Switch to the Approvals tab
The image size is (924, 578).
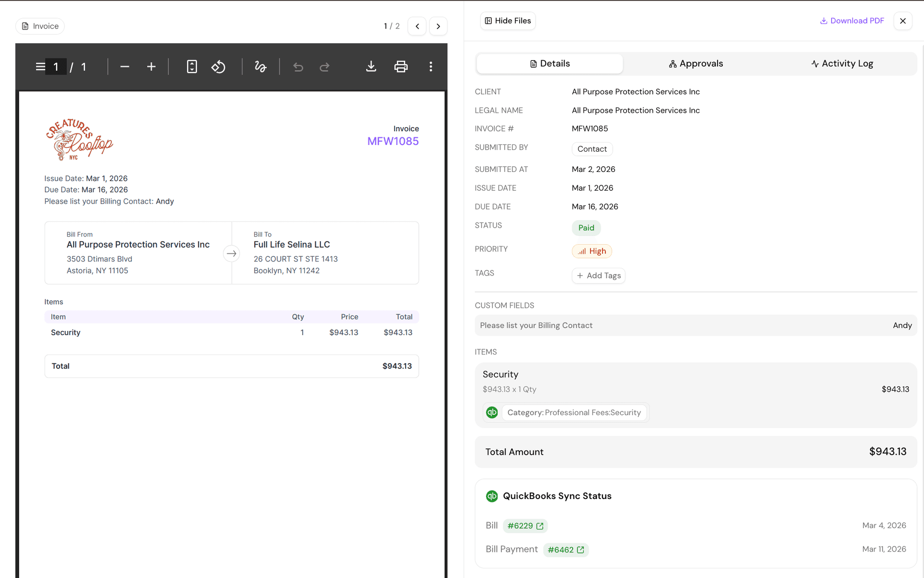pyautogui.click(x=696, y=63)
